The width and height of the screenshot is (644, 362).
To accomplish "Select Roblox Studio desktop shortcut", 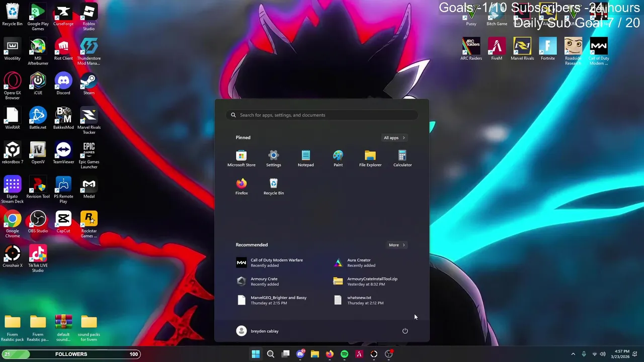I will pyautogui.click(x=89, y=17).
